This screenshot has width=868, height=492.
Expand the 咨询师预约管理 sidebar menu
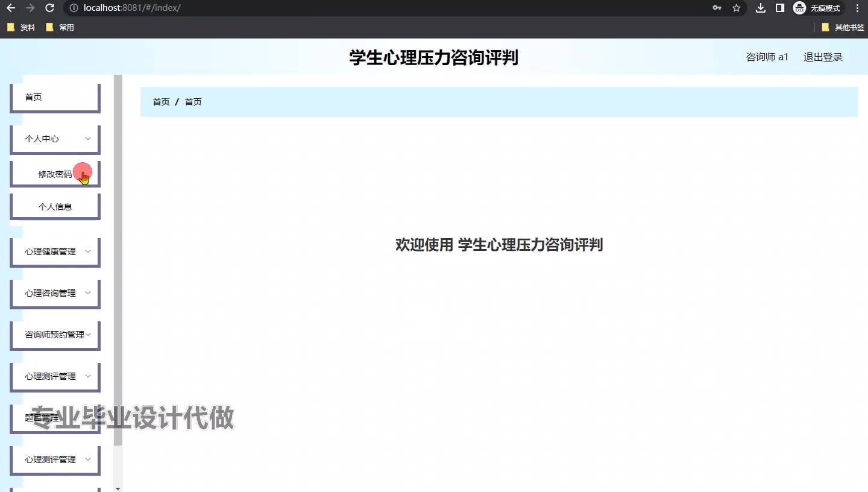tap(55, 335)
